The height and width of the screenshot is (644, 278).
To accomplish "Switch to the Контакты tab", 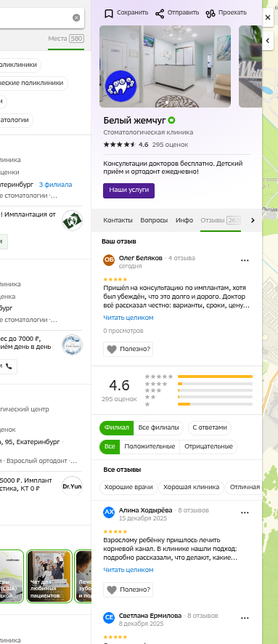I will click(x=118, y=220).
